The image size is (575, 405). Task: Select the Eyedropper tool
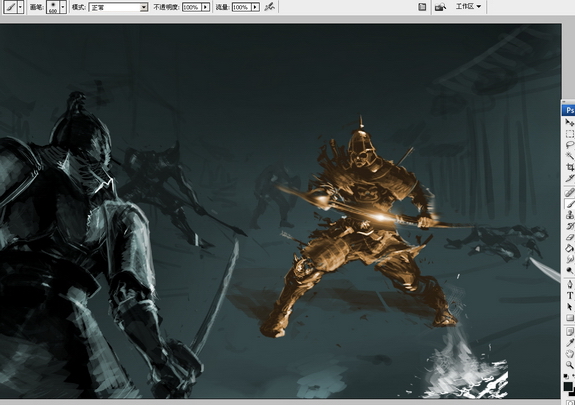tap(569, 343)
